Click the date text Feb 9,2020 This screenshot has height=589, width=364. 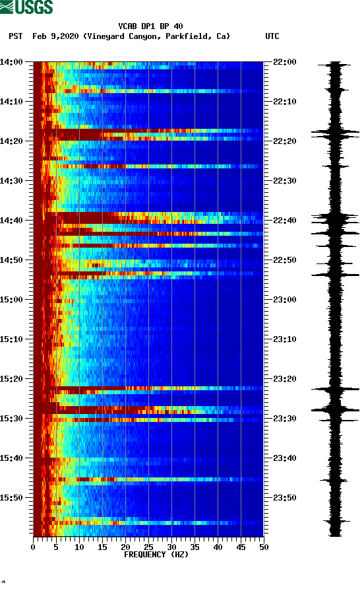click(x=55, y=36)
